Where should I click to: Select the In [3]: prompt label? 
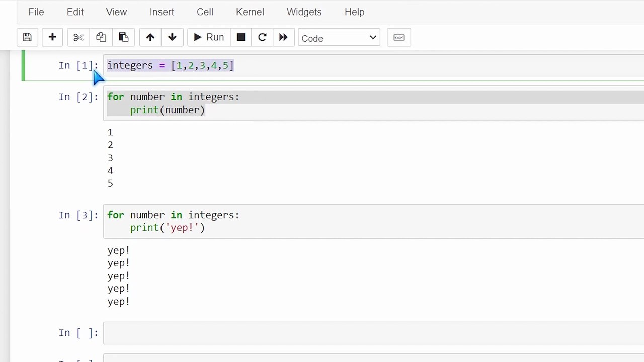click(x=78, y=215)
